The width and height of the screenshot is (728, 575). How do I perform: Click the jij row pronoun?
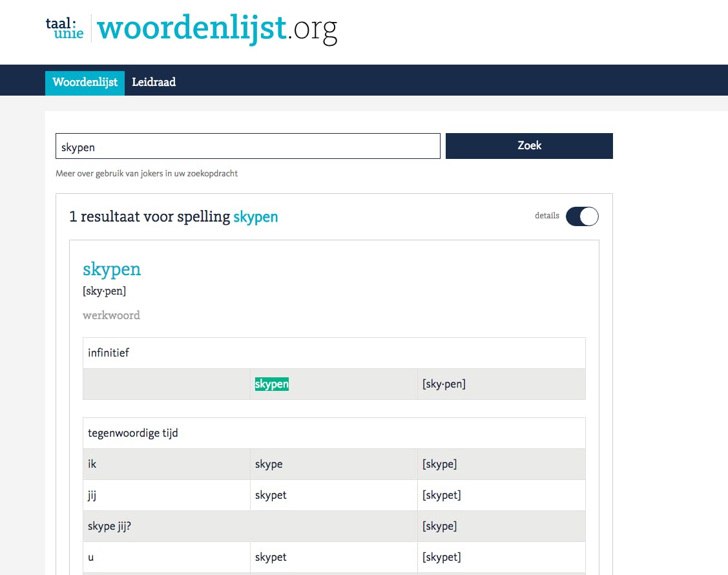[92, 495]
